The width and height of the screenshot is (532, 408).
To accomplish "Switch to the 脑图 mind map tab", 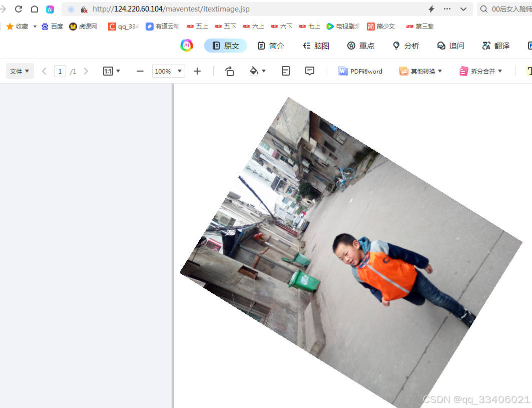I will tap(316, 46).
